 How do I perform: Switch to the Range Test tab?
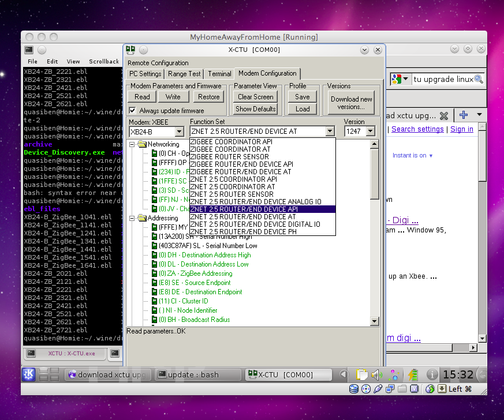pyautogui.click(x=184, y=74)
